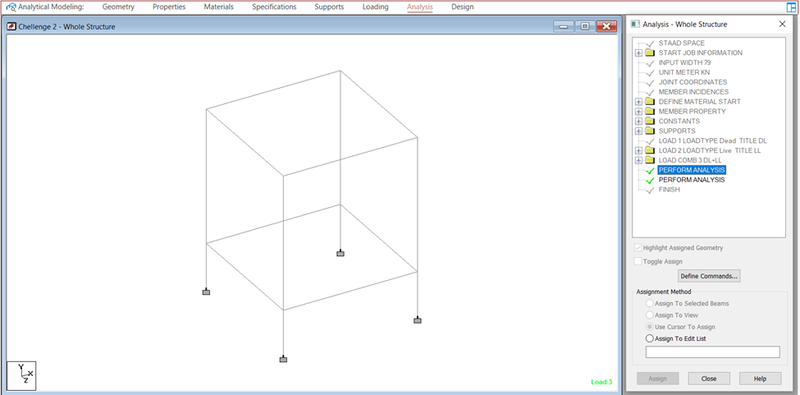
Task: Go to the Supports tab
Action: point(329,7)
